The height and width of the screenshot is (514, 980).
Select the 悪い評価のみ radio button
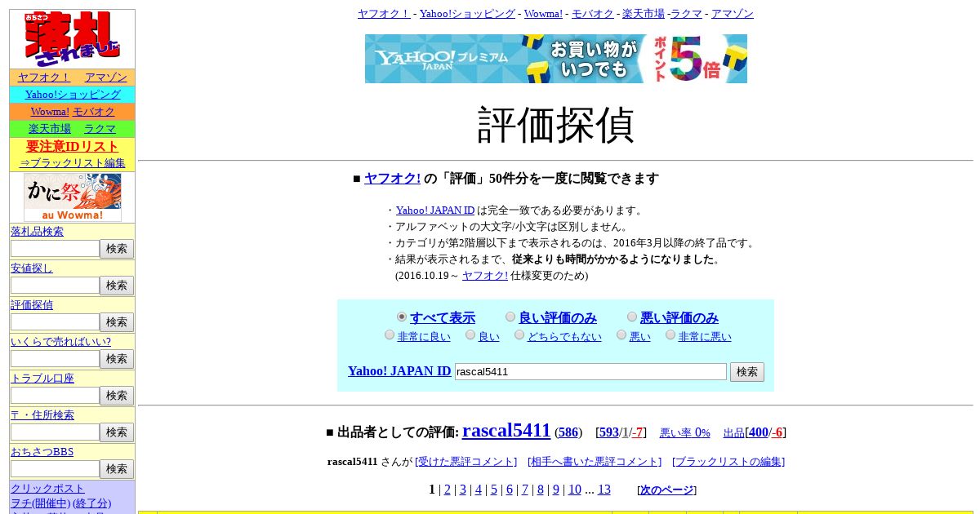tap(632, 317)
